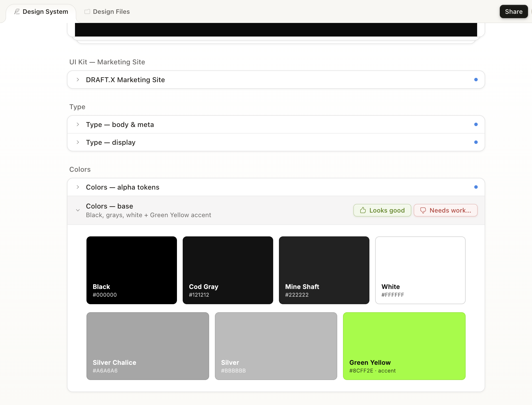This screenshot has width=532, height=405.
Task: Select the Green Yellow accent swatch
Action: pos(404,346)
